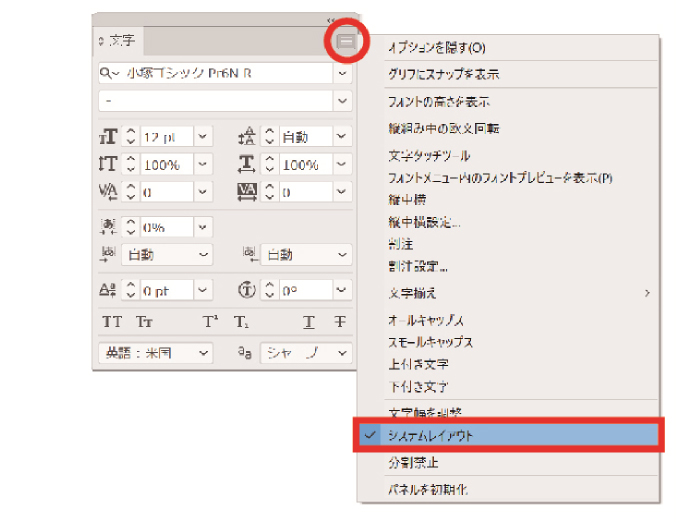Click the tsume percentage icon
Viewport: 690px width, 522px height.
click(x=108, y=227)
